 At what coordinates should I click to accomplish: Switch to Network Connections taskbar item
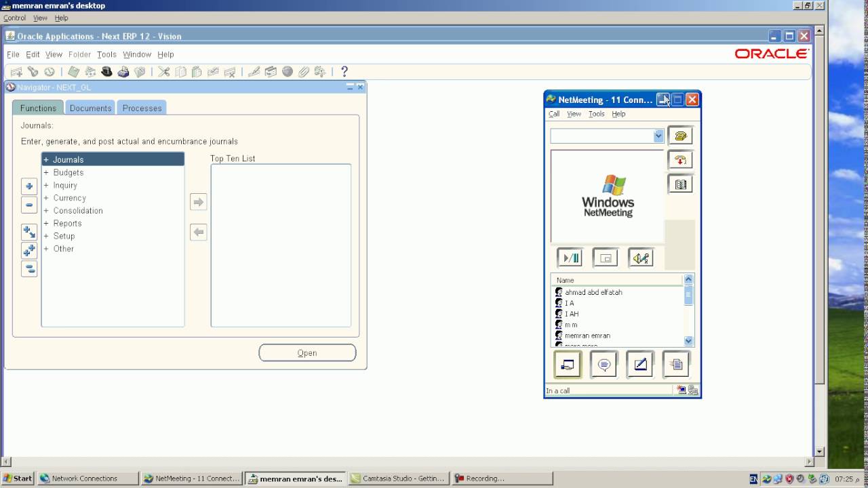87,479
